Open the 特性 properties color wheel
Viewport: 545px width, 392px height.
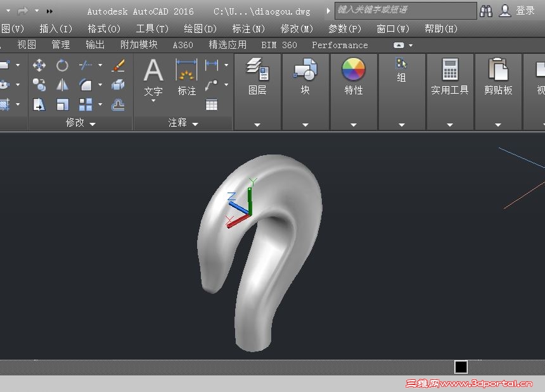click(354, 69)
